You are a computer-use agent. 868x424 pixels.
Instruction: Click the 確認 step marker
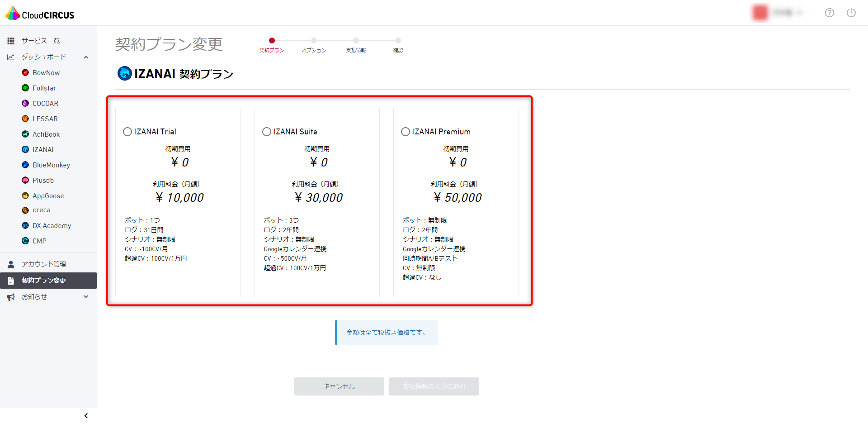click(x=398, y=41)
